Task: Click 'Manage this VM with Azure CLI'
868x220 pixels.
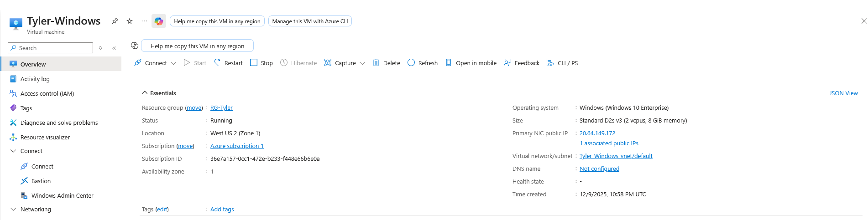Action: click(310, 21)
